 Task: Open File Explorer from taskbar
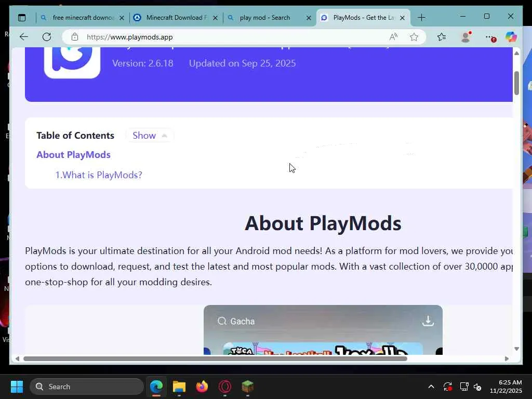pos(179,387)
